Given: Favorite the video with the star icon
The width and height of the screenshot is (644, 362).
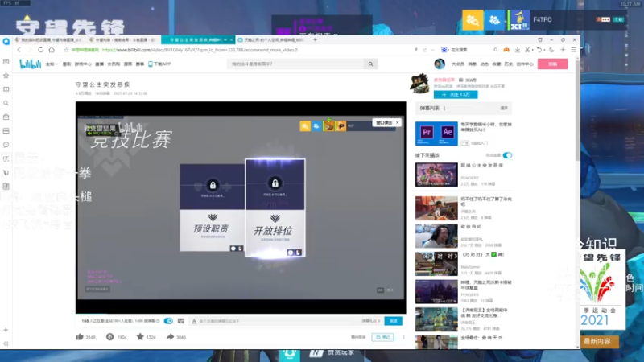Looking at the screenshot, I should [140, 336].
